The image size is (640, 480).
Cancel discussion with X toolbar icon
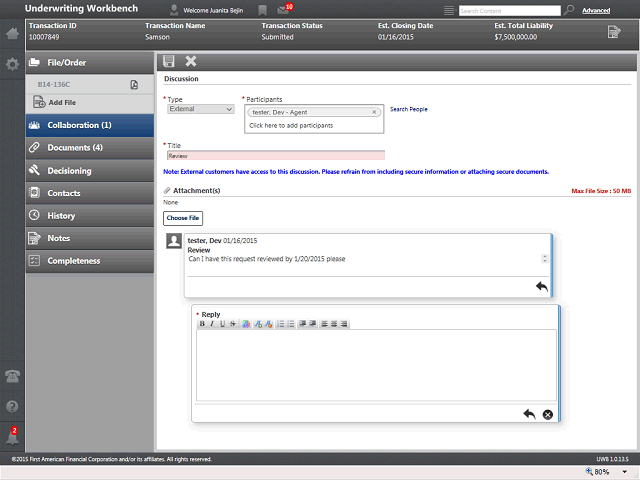[191, 61]
